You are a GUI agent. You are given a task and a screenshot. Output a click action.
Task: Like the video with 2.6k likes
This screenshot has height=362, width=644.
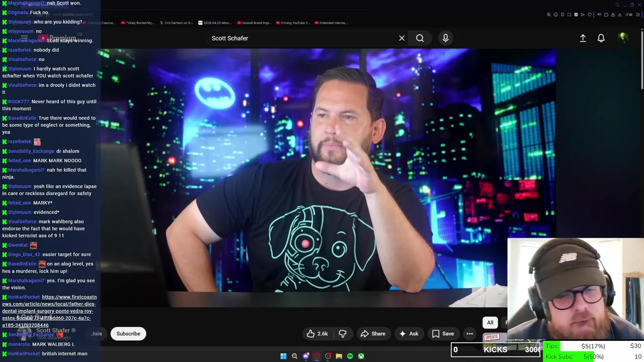point(317,334)
